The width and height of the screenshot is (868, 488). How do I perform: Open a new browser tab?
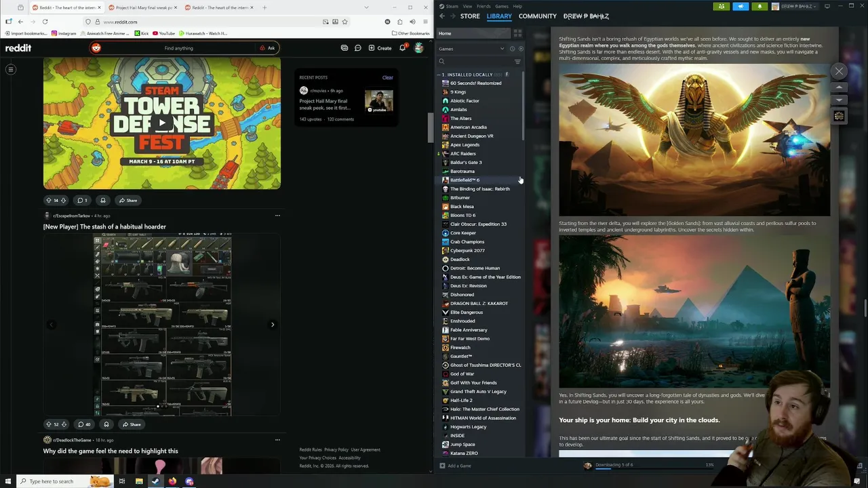(x=264, y=7)
